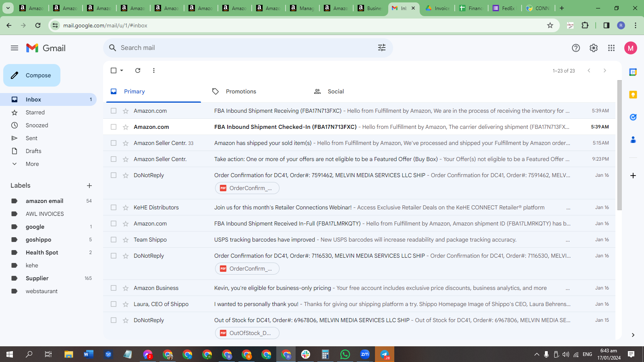Open Telegram from the taskbar
This screenshot has width=644, height=362.
385,354
